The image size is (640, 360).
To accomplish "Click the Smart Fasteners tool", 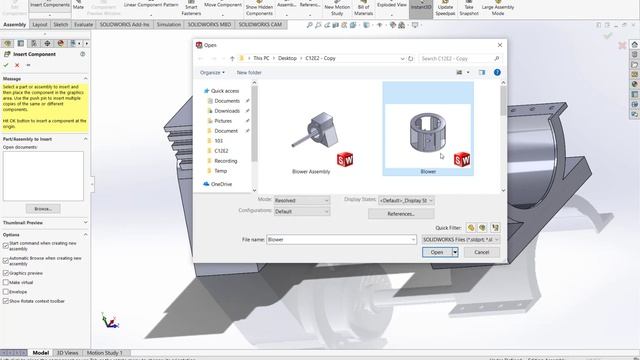I will click(191, 8).
